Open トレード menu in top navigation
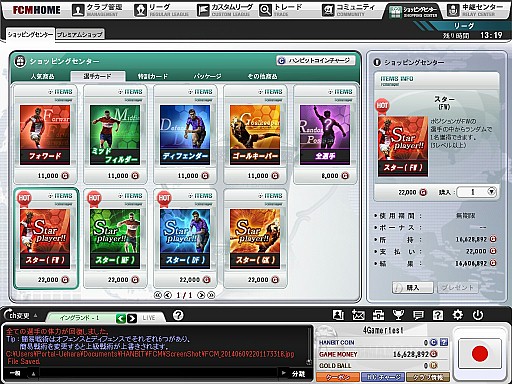Viewport: 512px width, 384px height. click(281, 10)
